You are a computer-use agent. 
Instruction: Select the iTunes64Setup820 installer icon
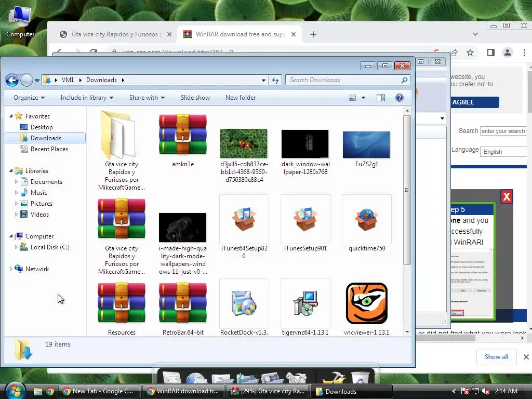pos(244,219)
